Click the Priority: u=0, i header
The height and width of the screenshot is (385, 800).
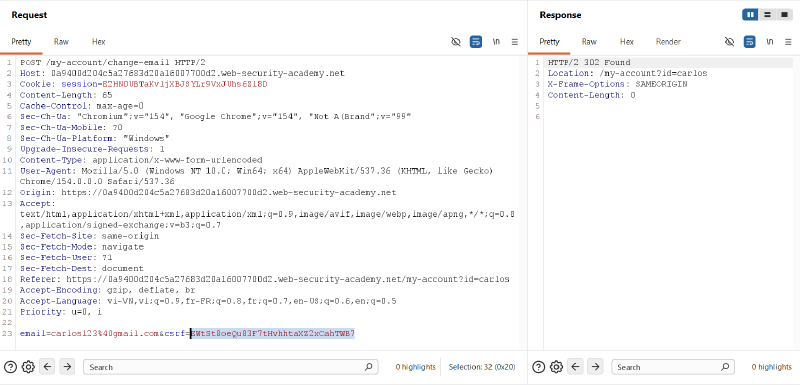pyautogui.click(x=61, y=312)
